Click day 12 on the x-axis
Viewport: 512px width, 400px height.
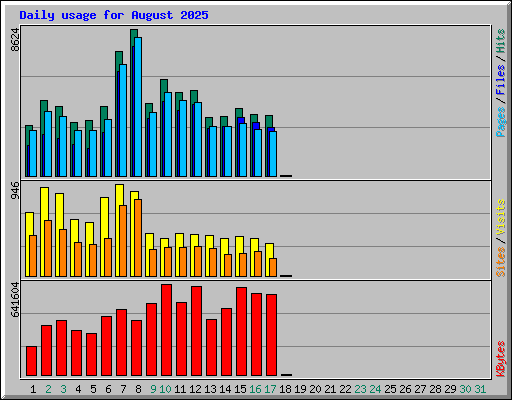195,389
